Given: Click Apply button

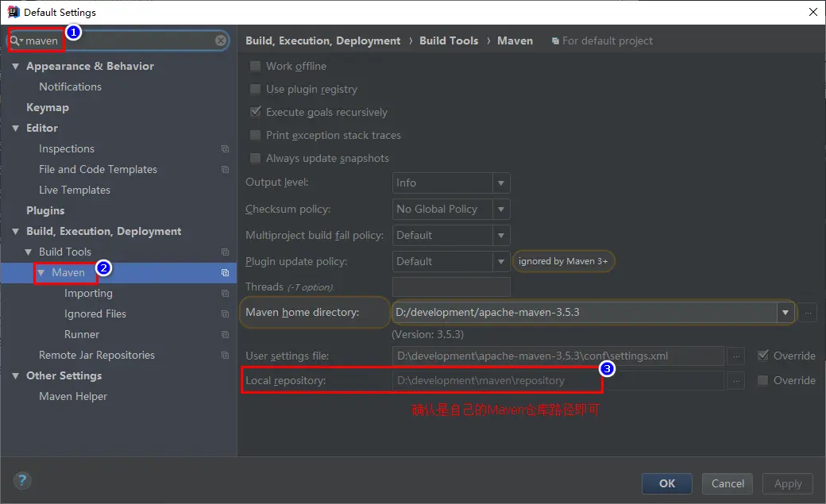Looking at the screenshot, I should [788, 483].
